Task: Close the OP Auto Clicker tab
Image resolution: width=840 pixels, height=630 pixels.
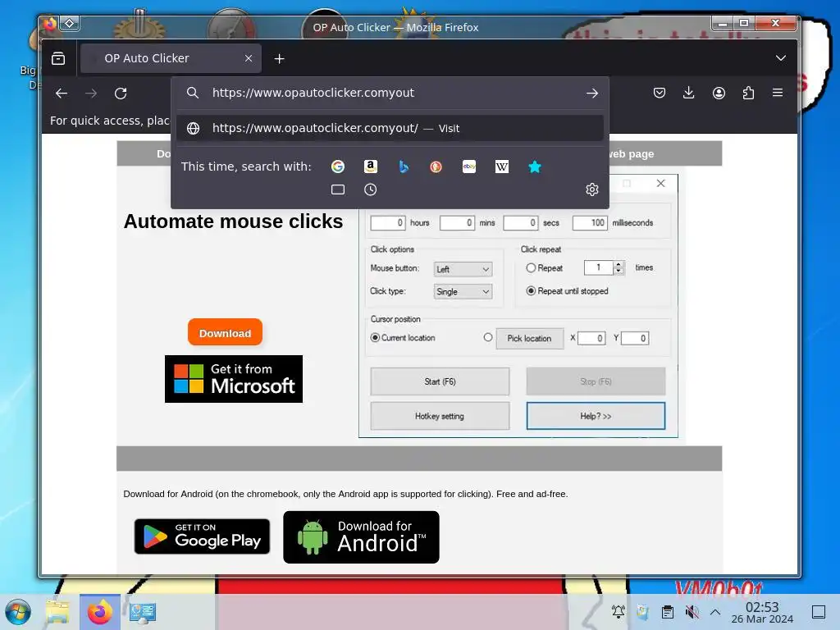Action: 249,58
